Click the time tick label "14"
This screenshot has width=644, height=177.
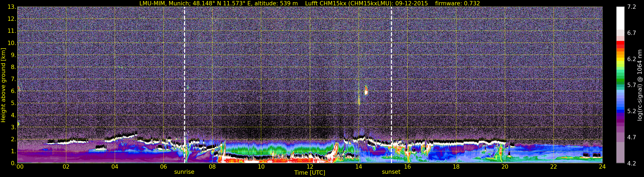point(358,167)
